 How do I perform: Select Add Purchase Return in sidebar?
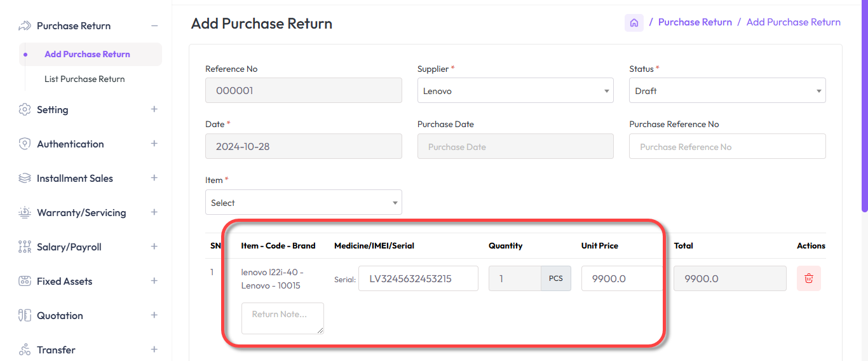click(x=87, y=55)
